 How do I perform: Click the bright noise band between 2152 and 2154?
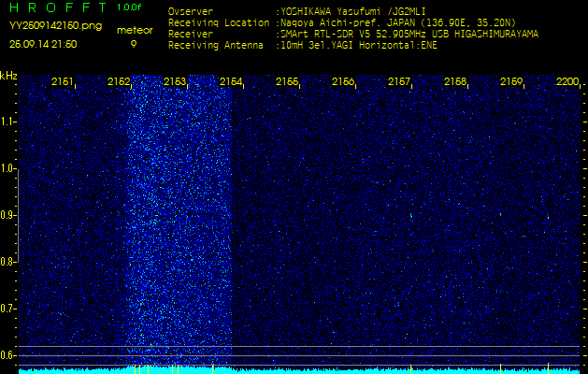[x=180, y=220]
